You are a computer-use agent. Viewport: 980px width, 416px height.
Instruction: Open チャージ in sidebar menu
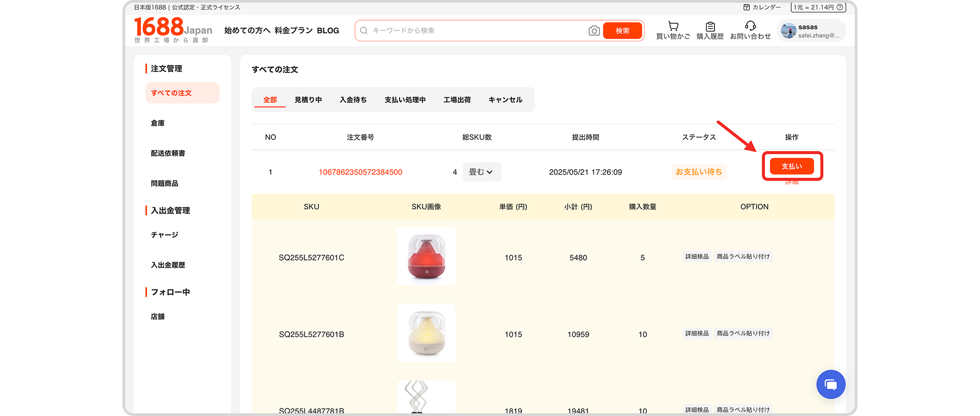tap(164, 235)
